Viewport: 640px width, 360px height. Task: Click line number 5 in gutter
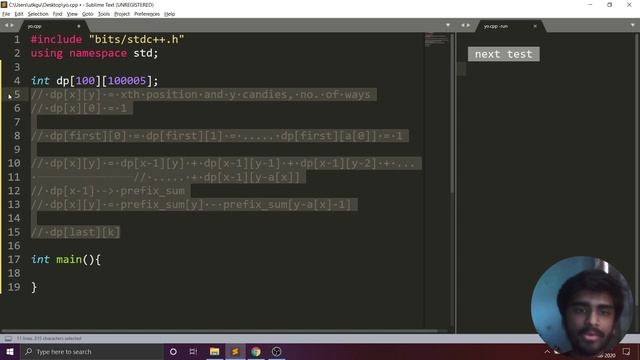(x=17, y=94)
